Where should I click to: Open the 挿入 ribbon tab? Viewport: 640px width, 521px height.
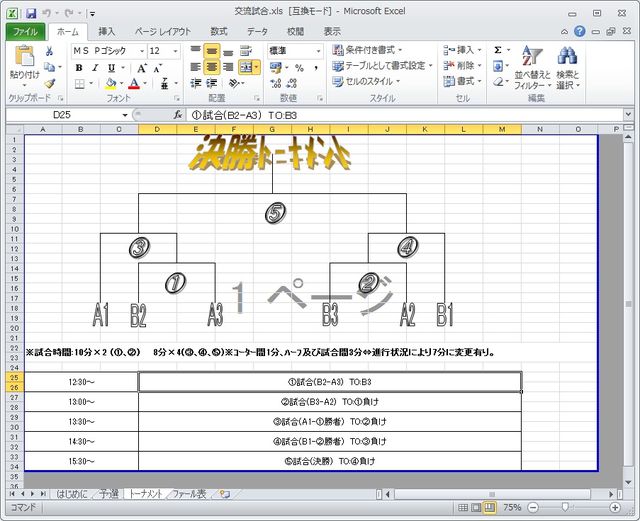(106, 32)
